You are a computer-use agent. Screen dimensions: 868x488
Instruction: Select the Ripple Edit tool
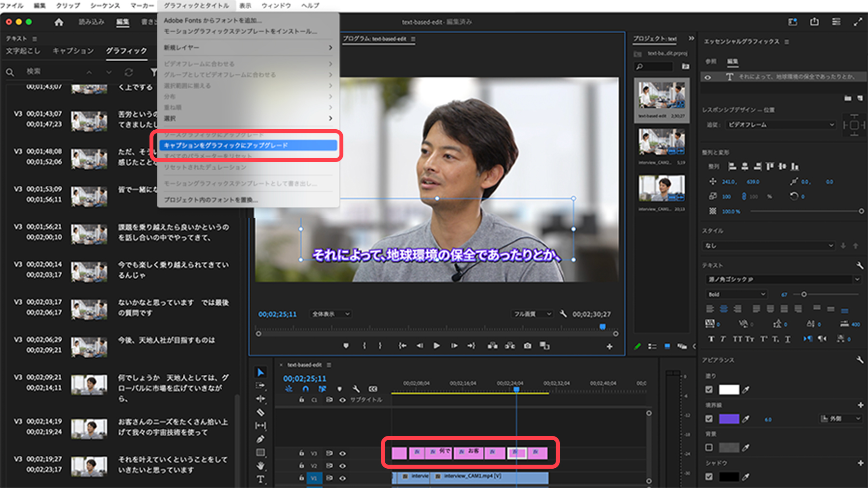tap(260, 399)
